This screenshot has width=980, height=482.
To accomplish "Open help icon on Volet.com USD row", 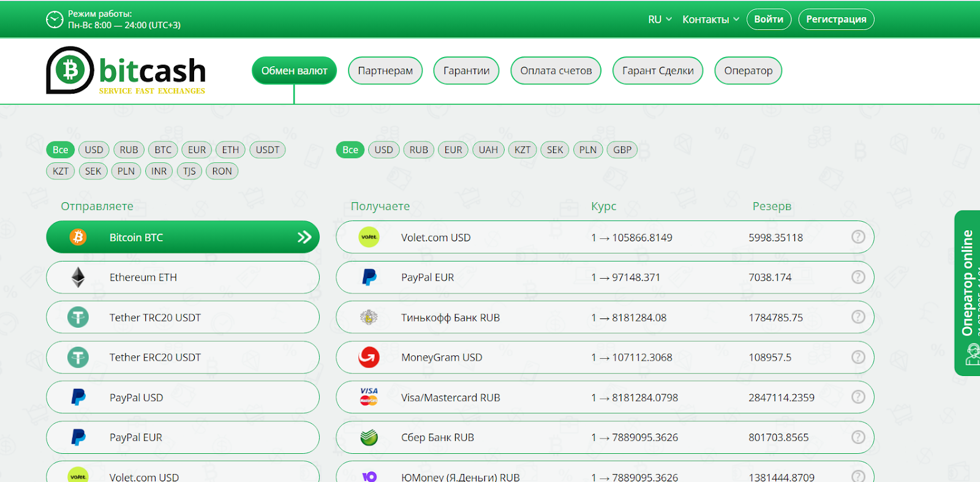I will [858, 236].
